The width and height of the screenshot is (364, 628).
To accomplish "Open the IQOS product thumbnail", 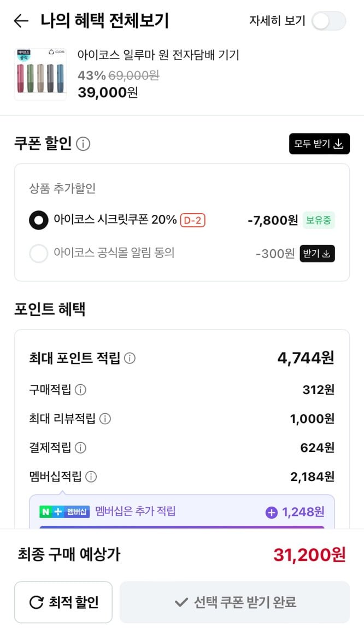I will pos(40,74).
